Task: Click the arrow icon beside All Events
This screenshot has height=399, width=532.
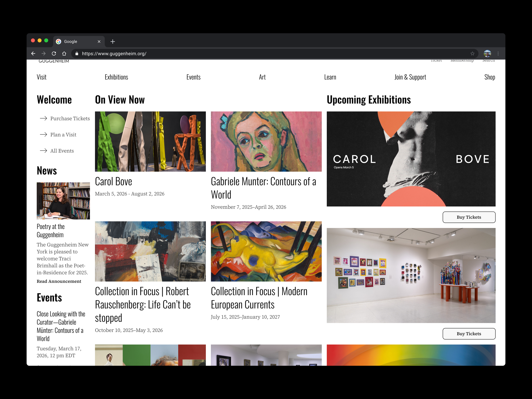Action: 44,151
